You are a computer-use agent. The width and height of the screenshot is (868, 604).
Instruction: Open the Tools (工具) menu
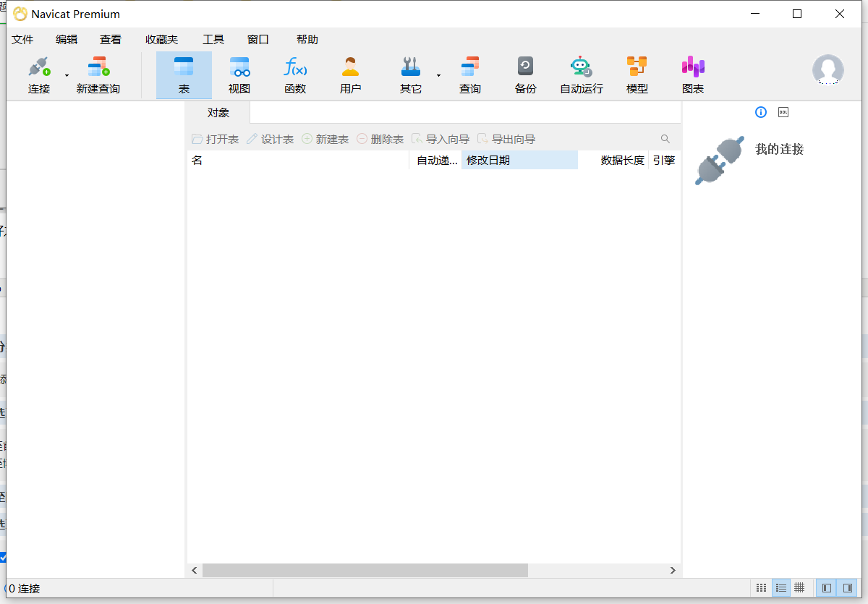[213, 40]
